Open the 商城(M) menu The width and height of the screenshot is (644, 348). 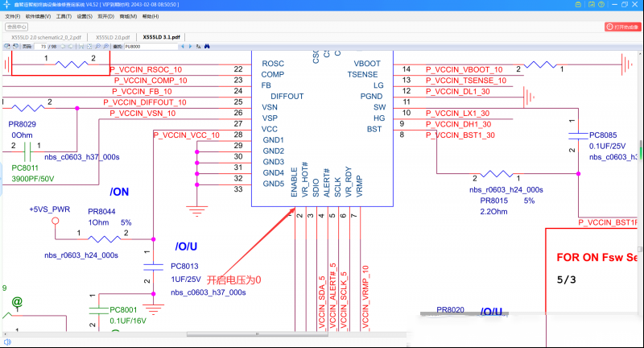coord(128,16)
